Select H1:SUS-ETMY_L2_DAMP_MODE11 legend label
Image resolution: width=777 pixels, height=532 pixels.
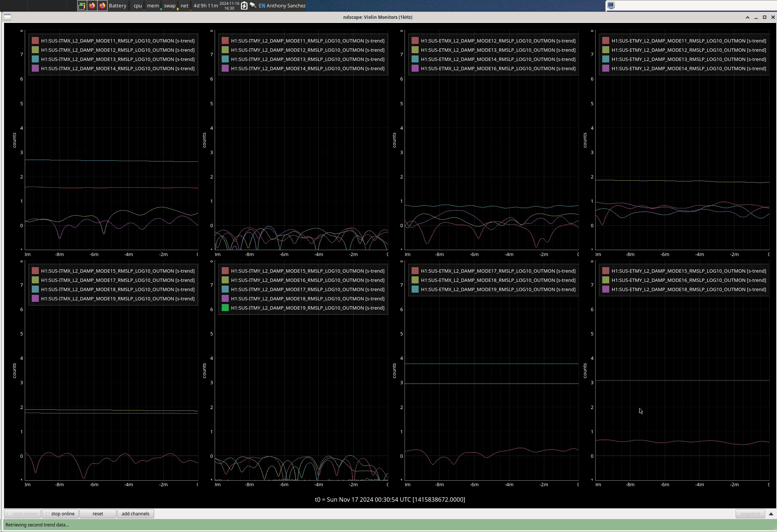tap(689, 41)
